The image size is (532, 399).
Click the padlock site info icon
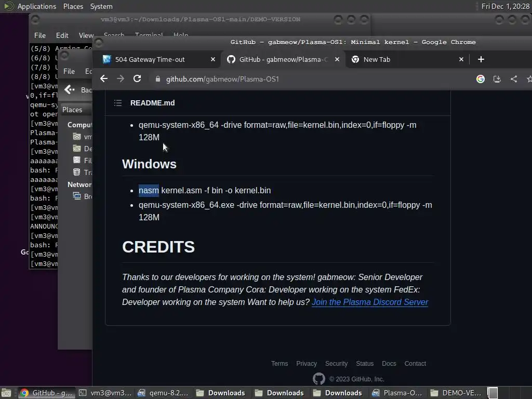[x=158, y=79]
